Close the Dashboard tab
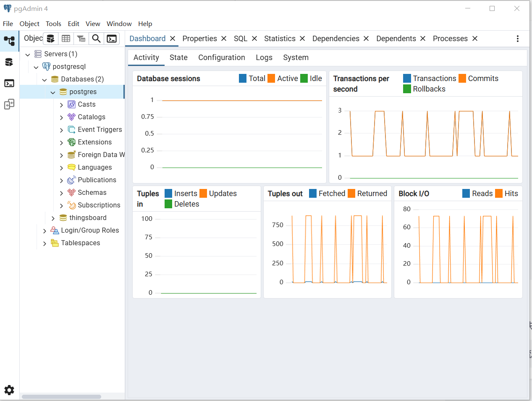 coord(173,39)
